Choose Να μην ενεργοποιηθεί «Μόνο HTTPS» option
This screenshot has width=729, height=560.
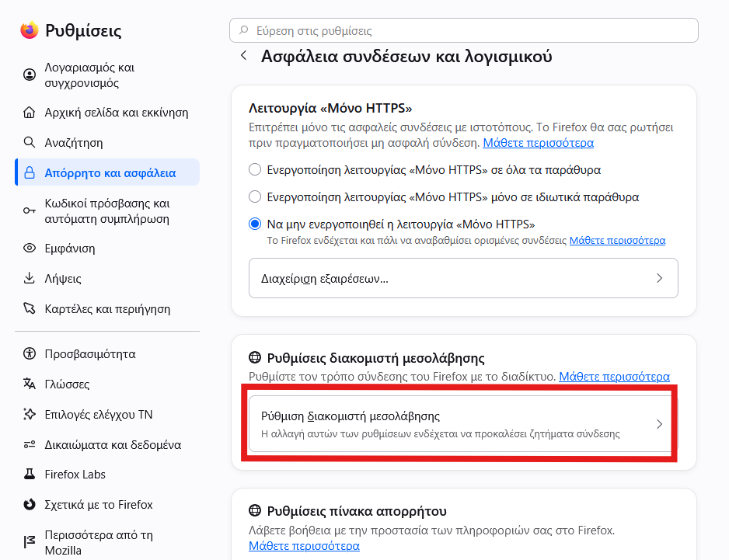click(255, 224)
